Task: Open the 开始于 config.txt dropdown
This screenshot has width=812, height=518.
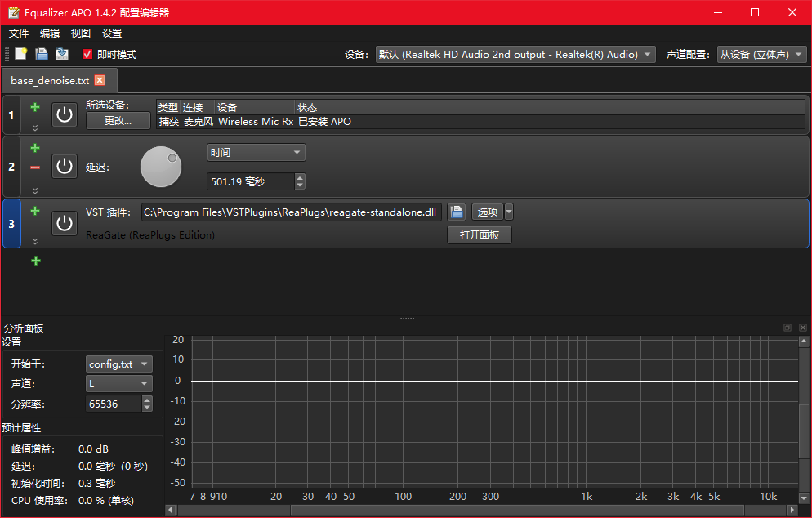Action: (x=119, y=364)
